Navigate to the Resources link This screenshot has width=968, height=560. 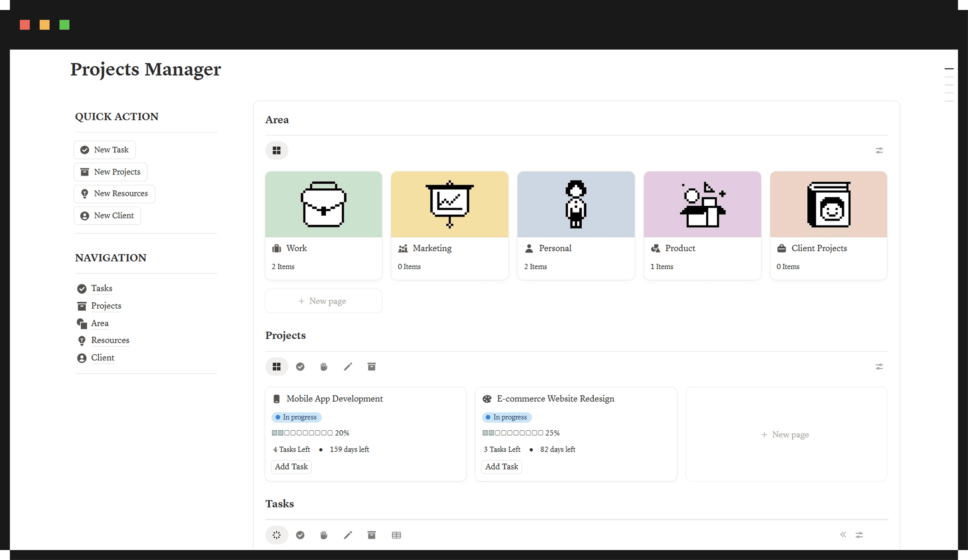tap(110, 340)
